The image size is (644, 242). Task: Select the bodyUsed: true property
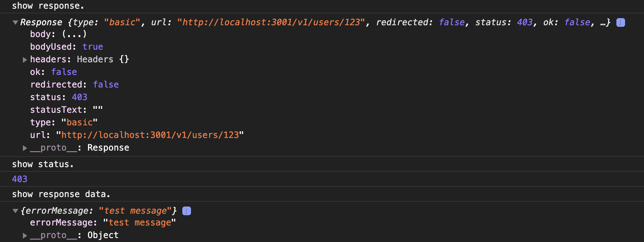66,47
